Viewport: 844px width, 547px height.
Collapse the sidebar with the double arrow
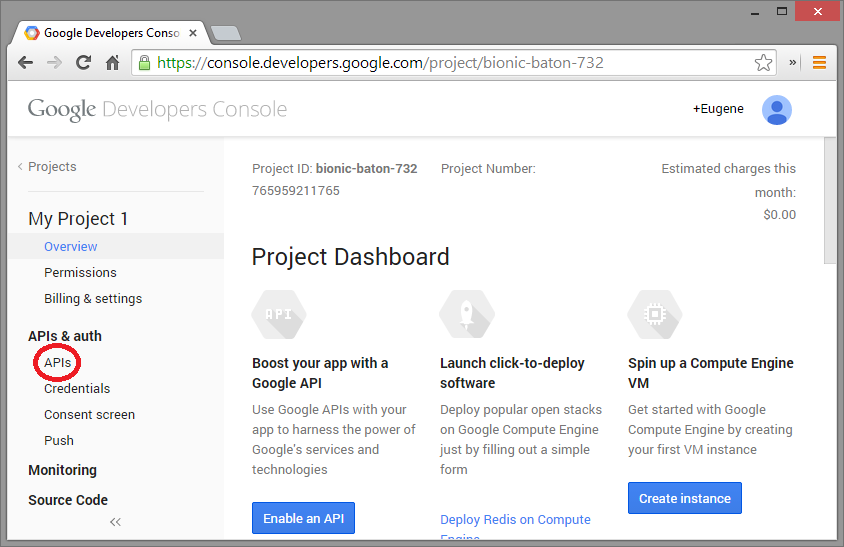[x=115, y=522]
